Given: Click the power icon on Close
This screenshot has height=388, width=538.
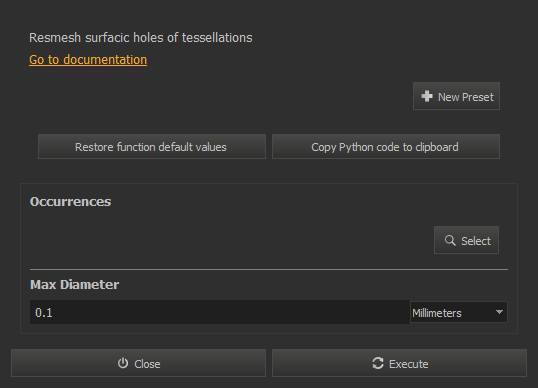Looking at the screenshot, I should (123, 363).
